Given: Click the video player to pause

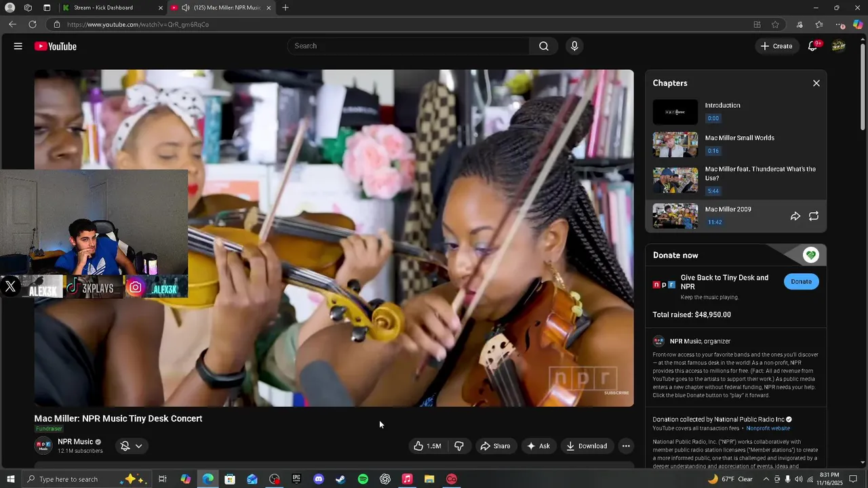Looking at the screenshot, I should coord(334,238).
